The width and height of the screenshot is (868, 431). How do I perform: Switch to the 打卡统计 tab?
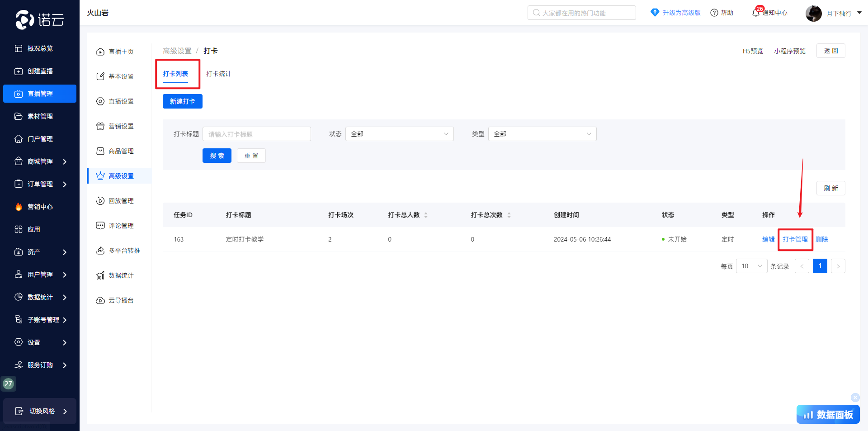tap(219, 74)
